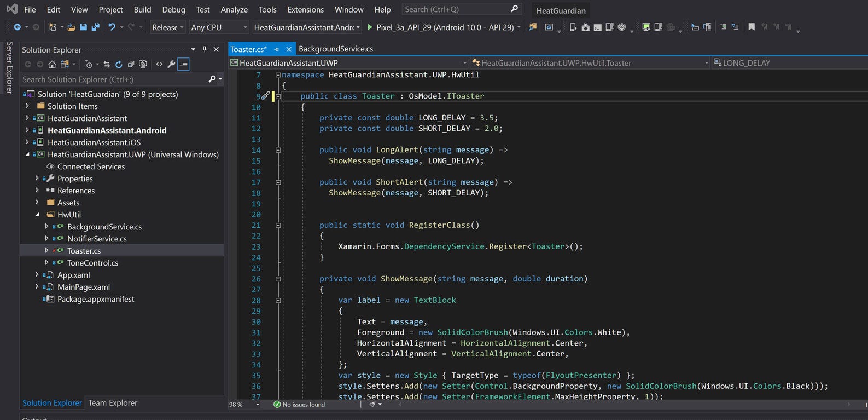Click the Save All icon
Image resolution: width=868 pixels, height=420 pixels.
[x=95, y=27]
